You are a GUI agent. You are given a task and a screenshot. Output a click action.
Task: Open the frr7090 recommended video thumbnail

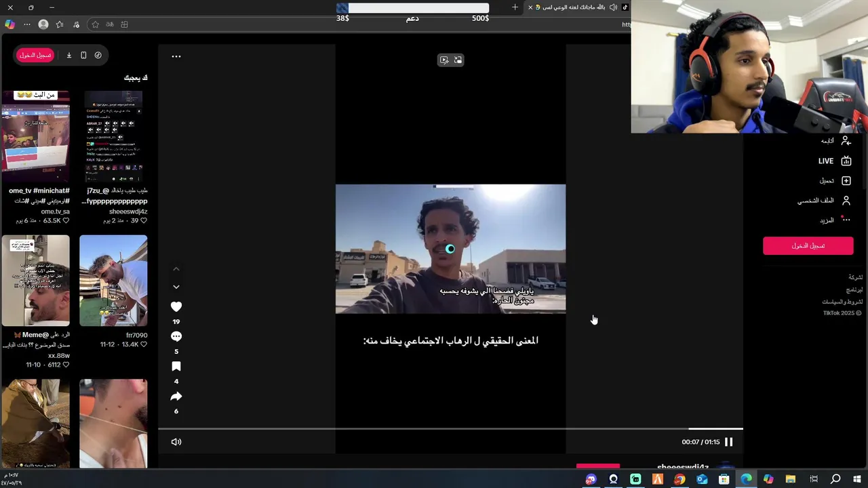[113, 281]
